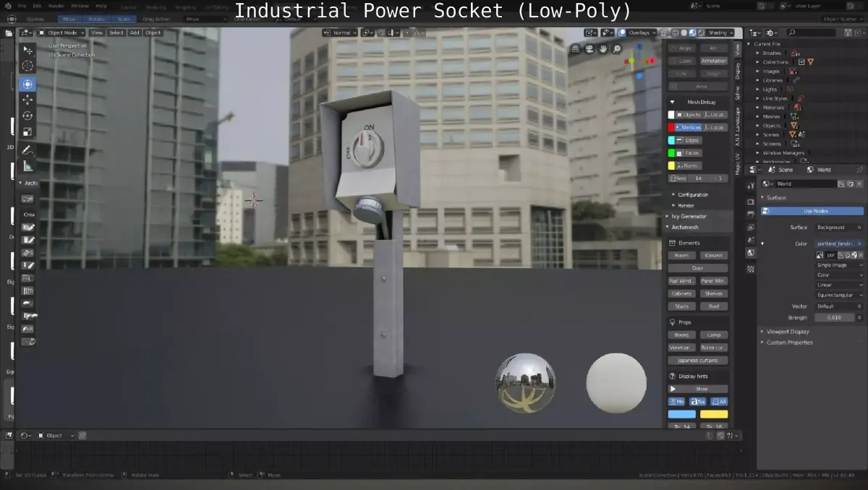Toggle the Move gizmo button
Screen dimensions: 868x490
point(69,19)
